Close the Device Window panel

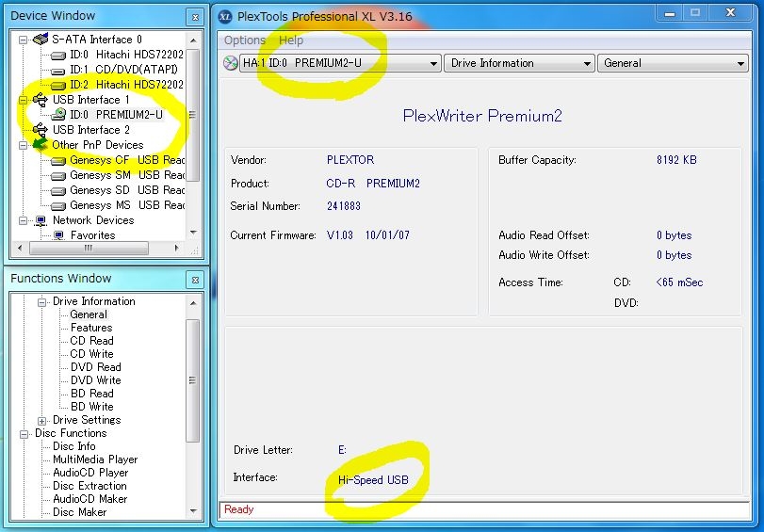(195, 17)
